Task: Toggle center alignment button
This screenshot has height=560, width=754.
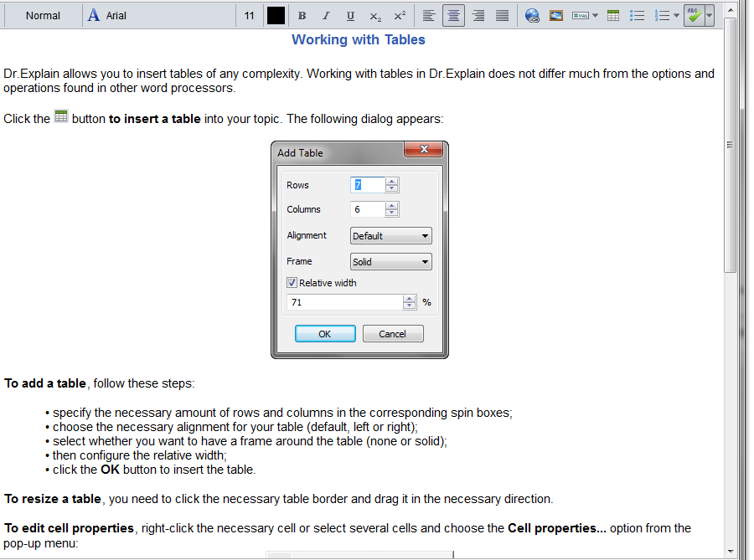Action: (453, 16)
